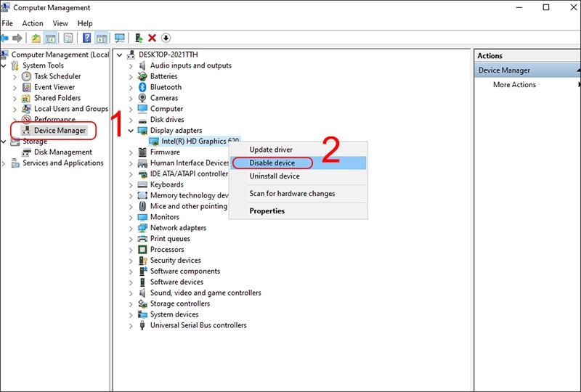Click the Up one level folder icon
Viewport: 581px width, 392px height.
coord(36,38)
